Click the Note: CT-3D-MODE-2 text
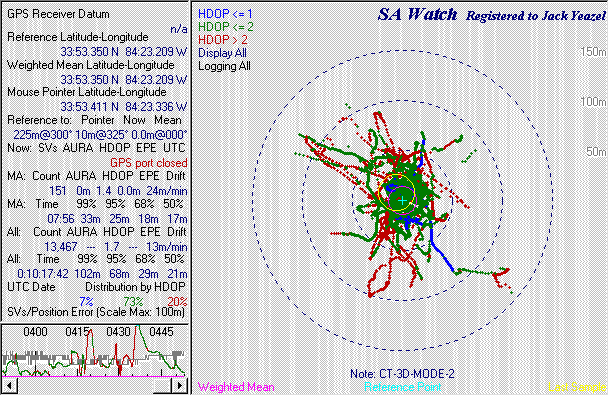 pyautogui.click(x=402, y=374)
